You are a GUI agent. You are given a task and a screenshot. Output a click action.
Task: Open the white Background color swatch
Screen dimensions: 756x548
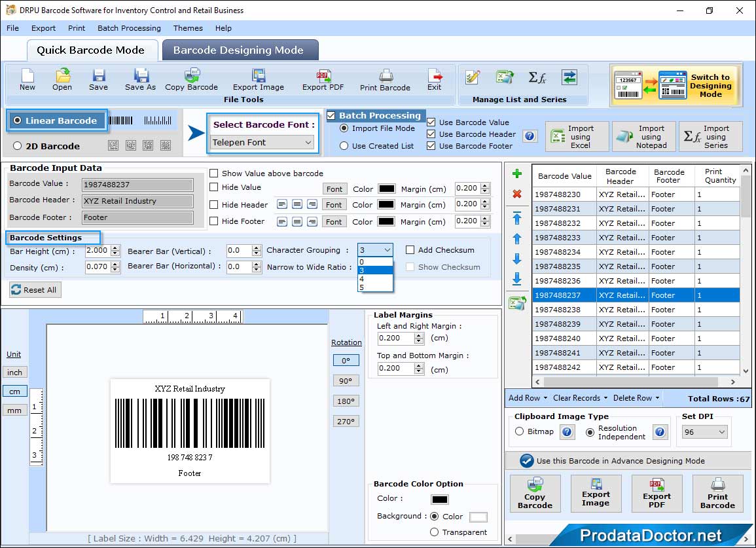click(478, 517)
